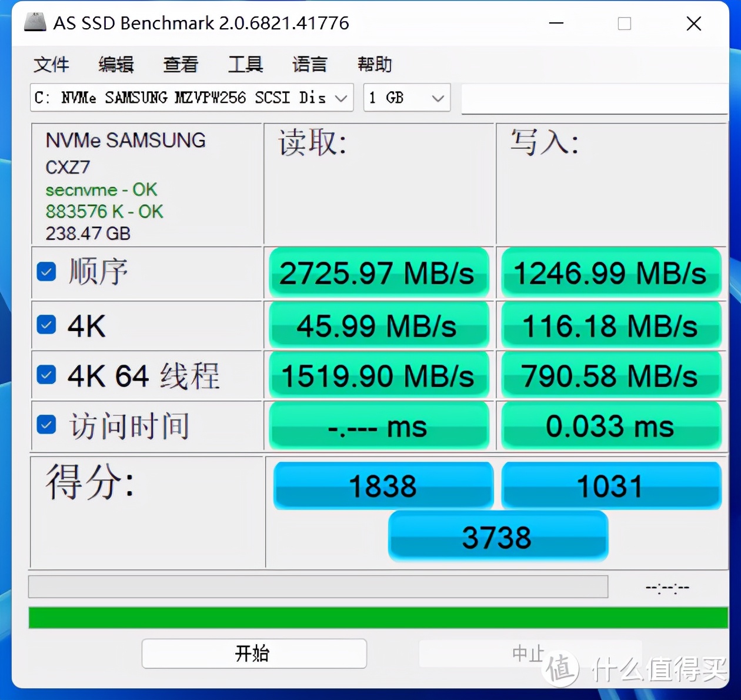
Task: Toggle the 4K 64 线程 test checkbox
Action: tap(46, 375)
